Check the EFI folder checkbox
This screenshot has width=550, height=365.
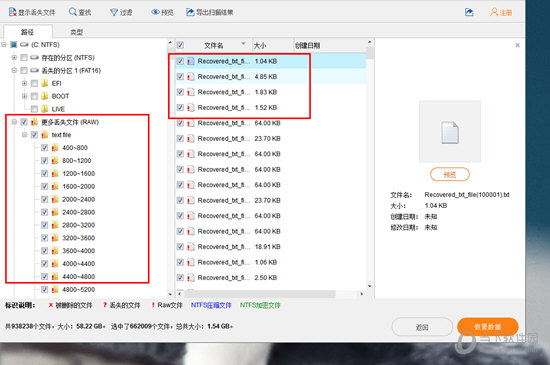coord(34,83)
